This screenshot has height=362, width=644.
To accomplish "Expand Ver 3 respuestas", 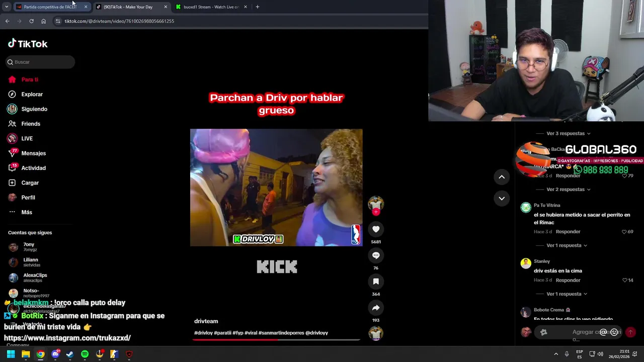I will (x=568, y=134).
